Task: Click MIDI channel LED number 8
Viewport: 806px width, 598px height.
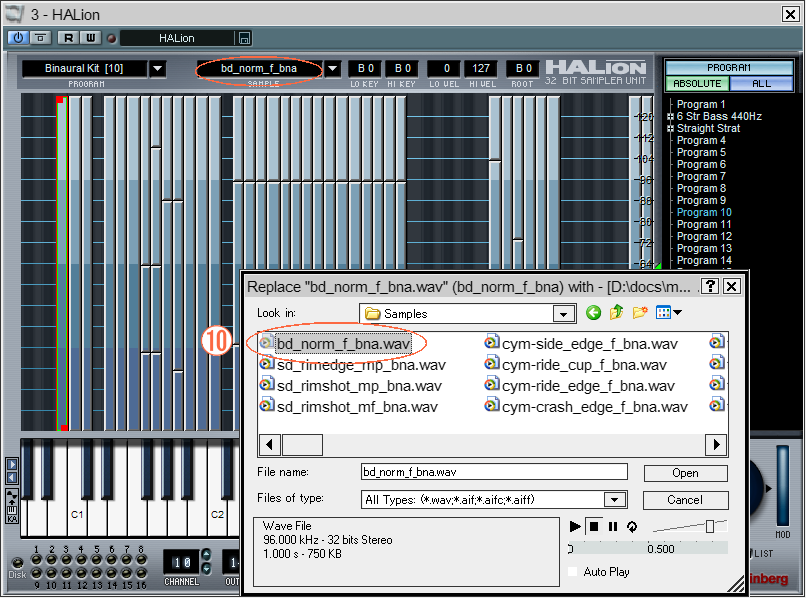Action: (x=141, y=559)
